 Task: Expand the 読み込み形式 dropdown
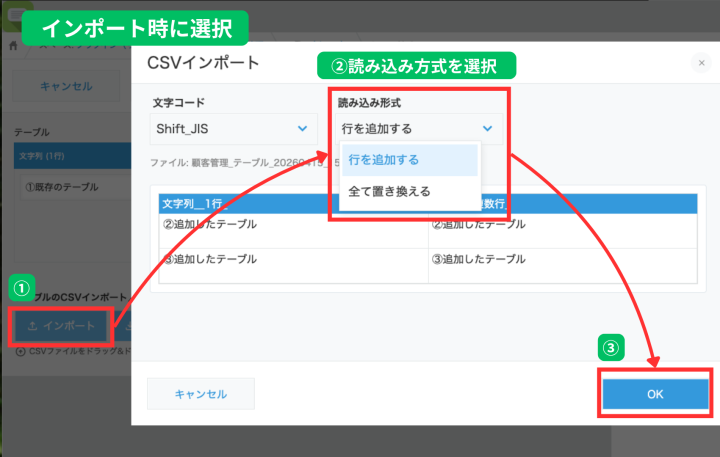point(416,128)
